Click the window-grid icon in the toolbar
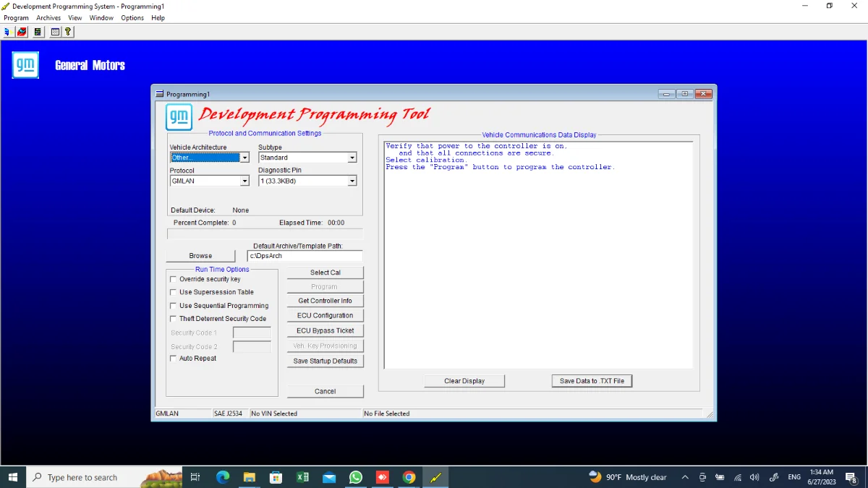The height and width of the screenshot is (488, 868). point(55,32)
